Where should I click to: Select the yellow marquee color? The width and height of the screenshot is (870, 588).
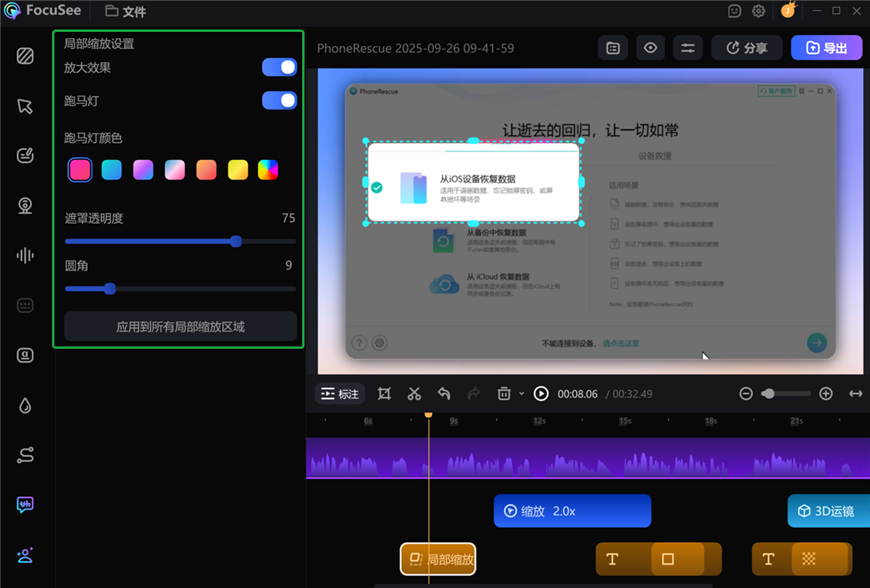238,170
